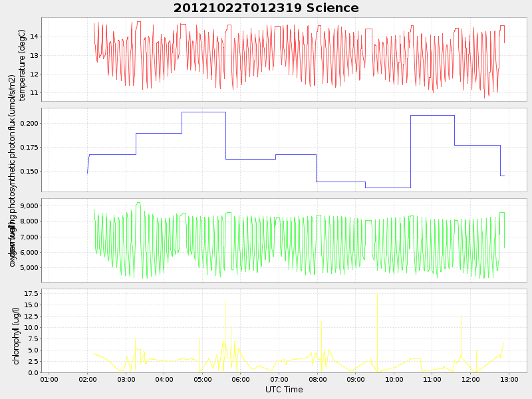Click temperature tick value 11
Viewport: 532px width, 399px height.
[x=35, y=92]
